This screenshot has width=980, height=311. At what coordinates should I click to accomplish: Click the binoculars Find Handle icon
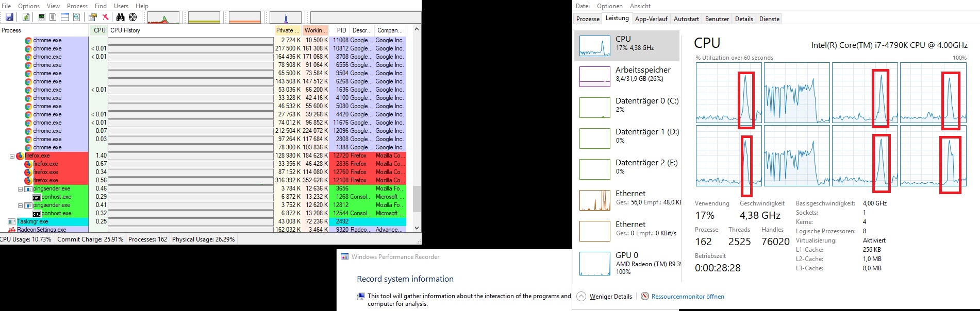[x=120, y=17]
